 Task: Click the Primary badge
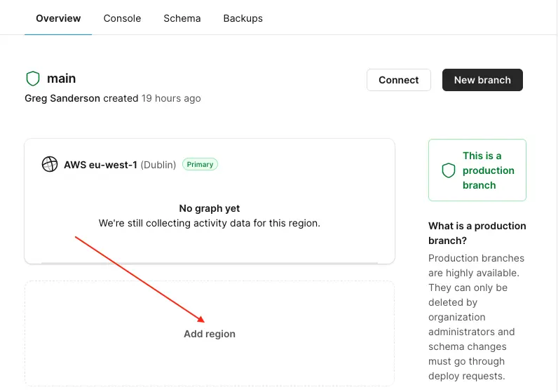(200, 165)
